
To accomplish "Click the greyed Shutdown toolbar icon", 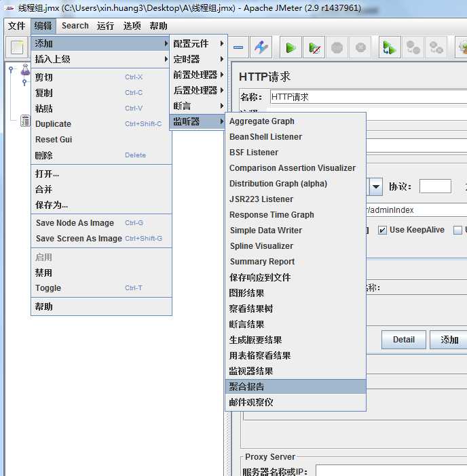I will click(360, 47).
